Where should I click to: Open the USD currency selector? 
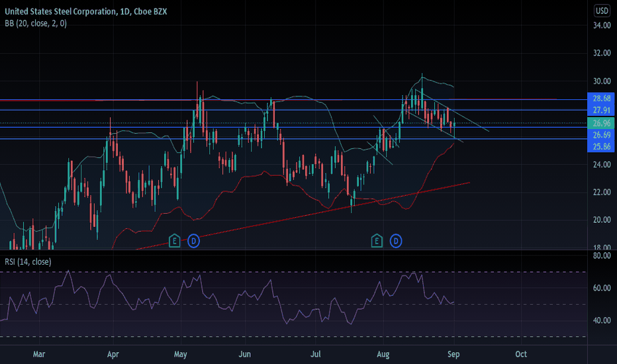[x=602, y=11]
